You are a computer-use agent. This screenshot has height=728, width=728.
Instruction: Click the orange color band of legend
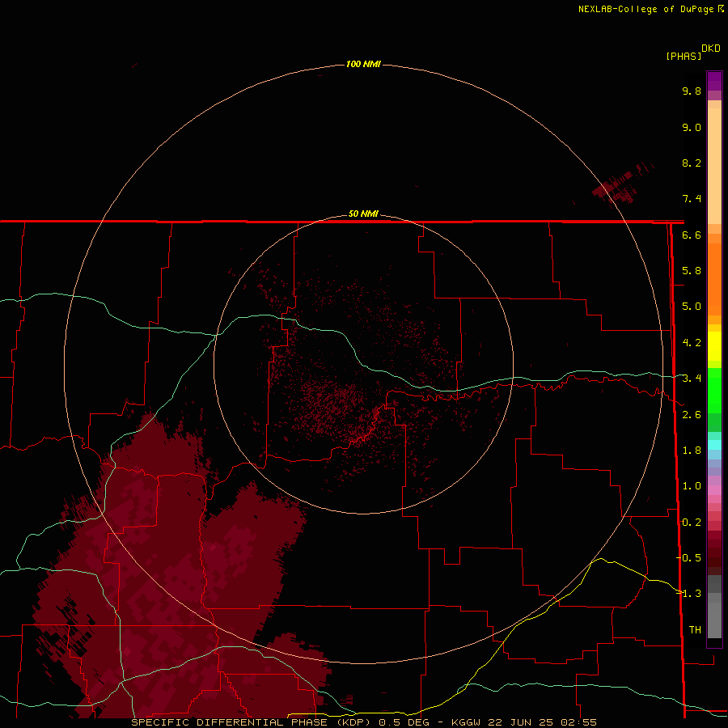point(714,278)
